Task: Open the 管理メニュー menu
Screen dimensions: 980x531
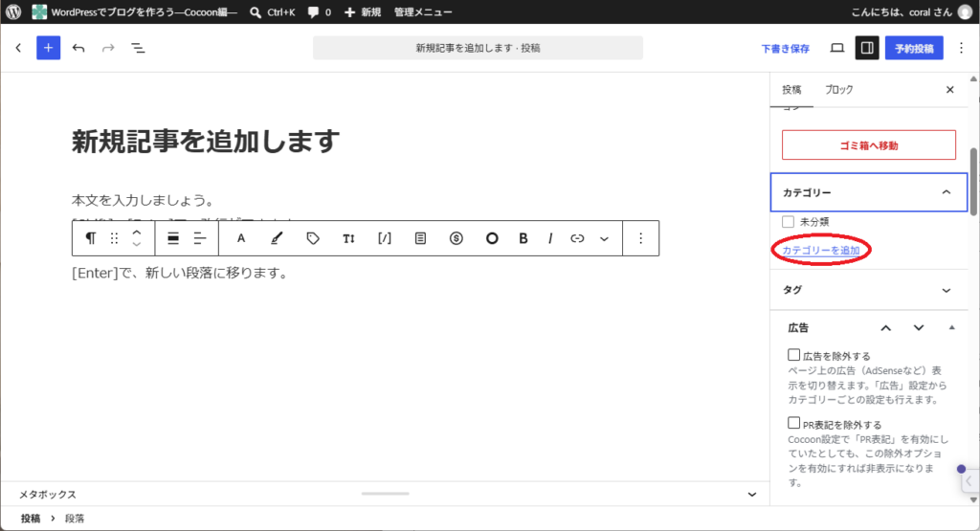Action: (x=423, y=11)
